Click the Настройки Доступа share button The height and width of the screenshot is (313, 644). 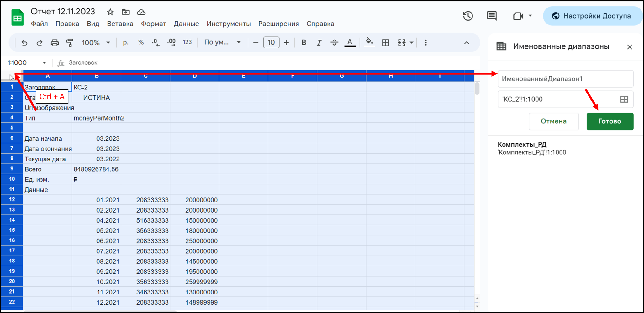[593, 16]
